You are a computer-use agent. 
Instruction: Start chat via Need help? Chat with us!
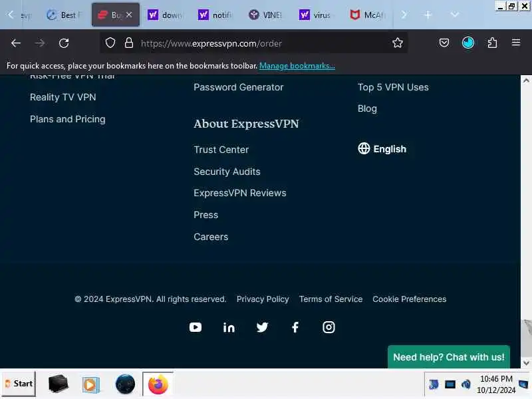click(x=448, y=357)
